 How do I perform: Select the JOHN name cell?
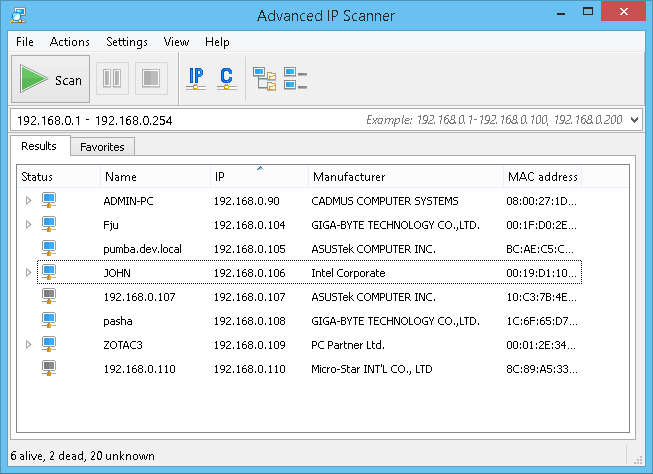click(x=117, y=273)
